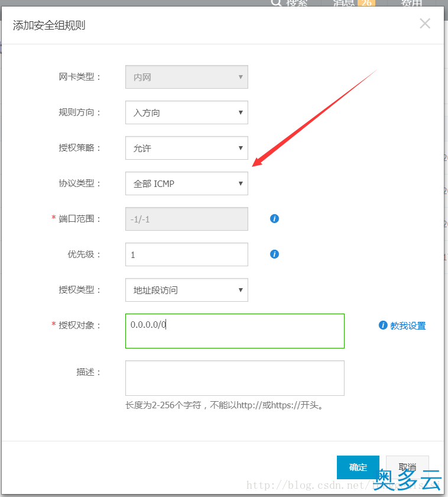Click the 规则方向 label text
448x497 pixels.
[x=79, y=112]
